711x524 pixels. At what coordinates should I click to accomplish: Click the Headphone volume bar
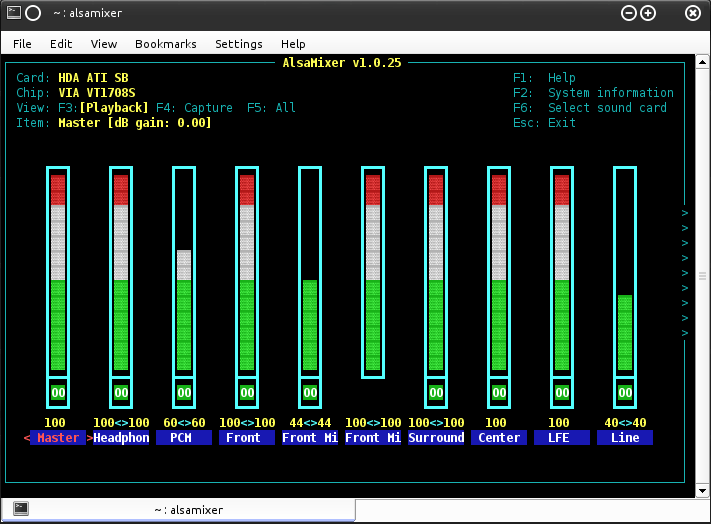click(121, 272)
